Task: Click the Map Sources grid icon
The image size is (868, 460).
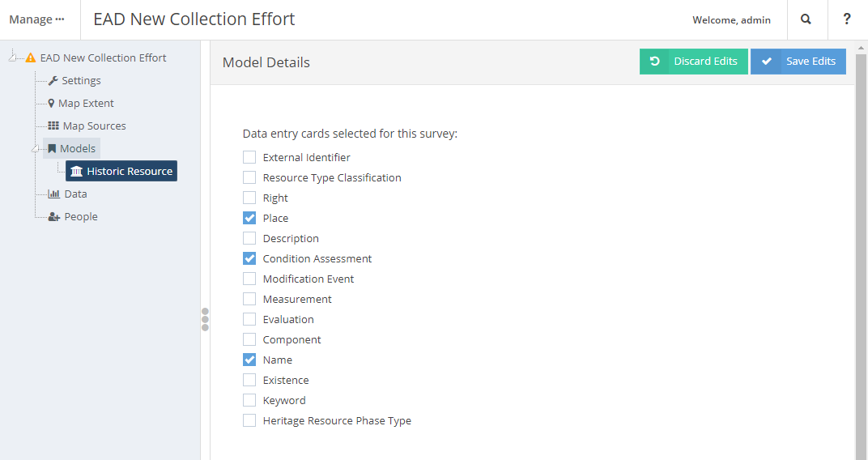Action: [x=53, y=126]
